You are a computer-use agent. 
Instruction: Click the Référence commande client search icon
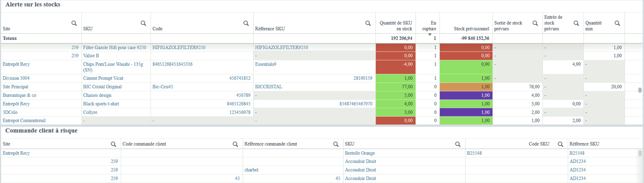pos(336,144)
